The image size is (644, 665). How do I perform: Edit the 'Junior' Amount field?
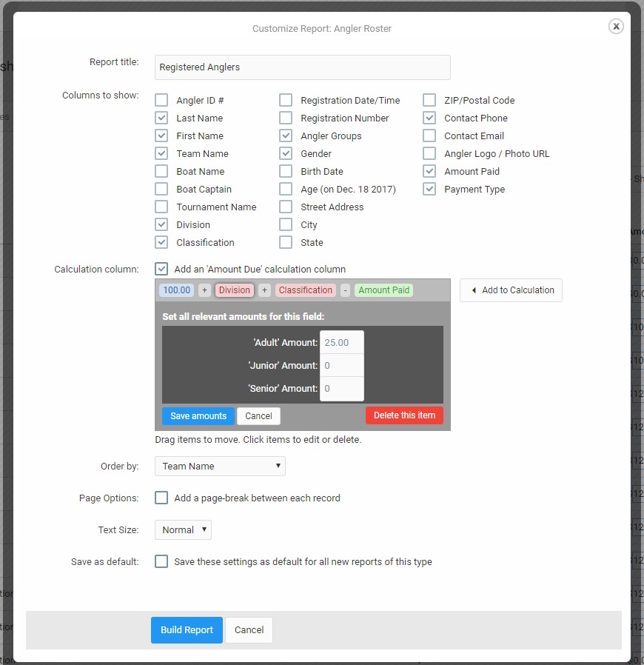click(342, 365)
